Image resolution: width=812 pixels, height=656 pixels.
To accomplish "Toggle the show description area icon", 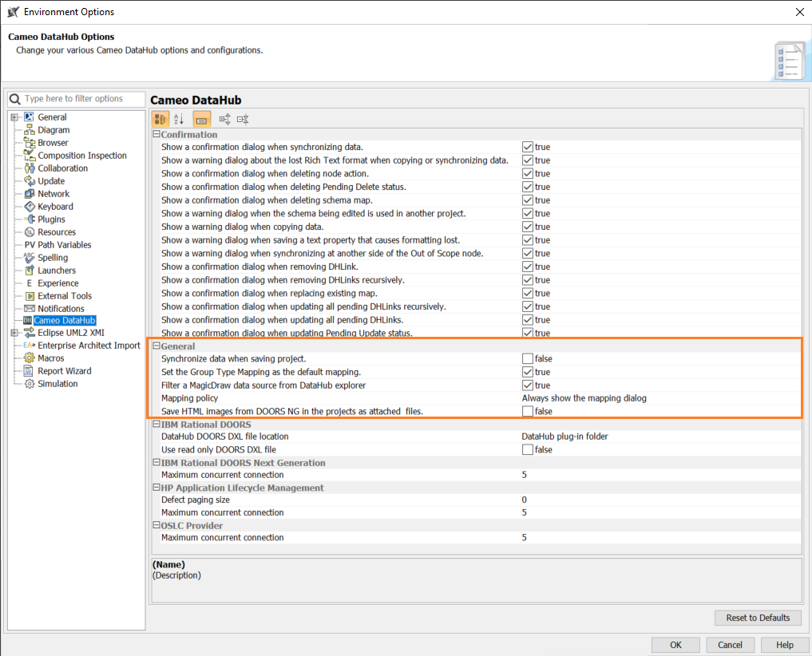I will click(x=200, y=119).
